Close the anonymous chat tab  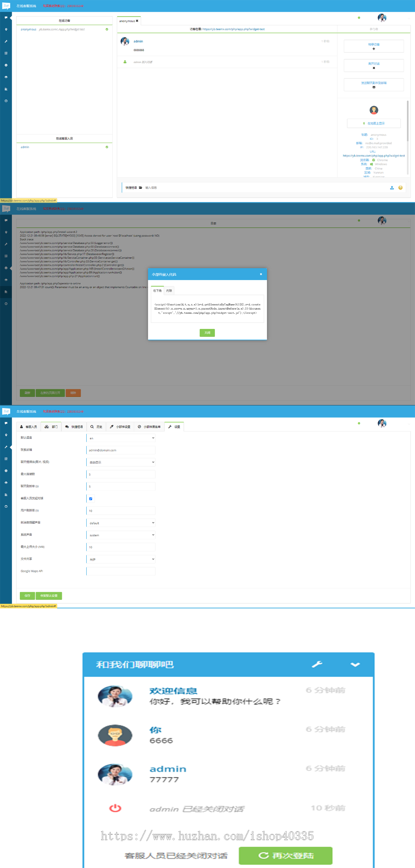(137, 21)
